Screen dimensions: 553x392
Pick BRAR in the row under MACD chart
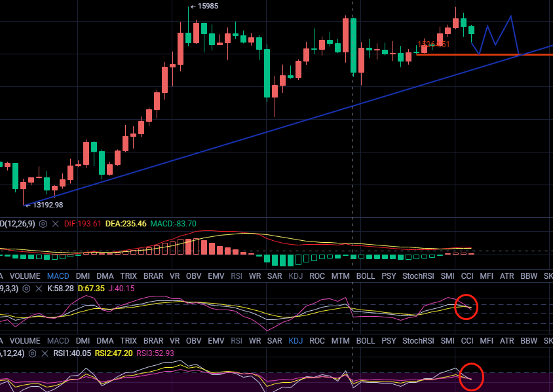(x=153, y=276)
